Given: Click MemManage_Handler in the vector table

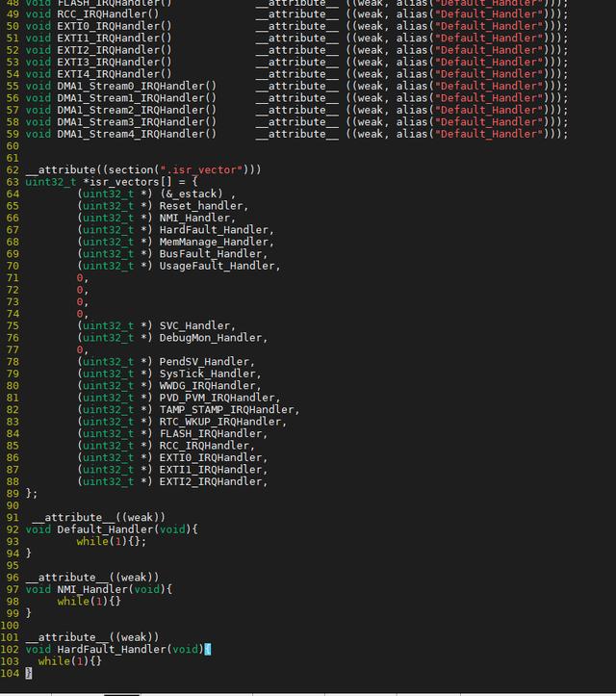Looking at the screenshot, I should point(214,242).
